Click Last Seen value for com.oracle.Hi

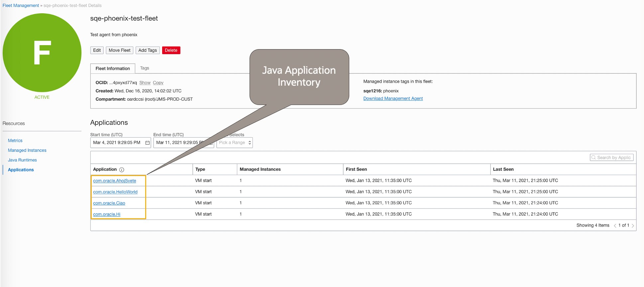[525, 214]
